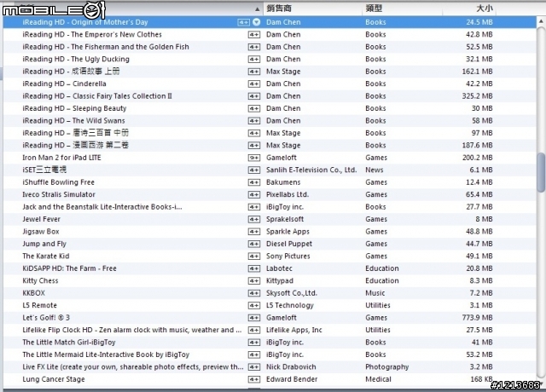Click the 4+ badge beside Let's Golf! 3
This screenshot has width=546, height=392.
tap(254, 318)
